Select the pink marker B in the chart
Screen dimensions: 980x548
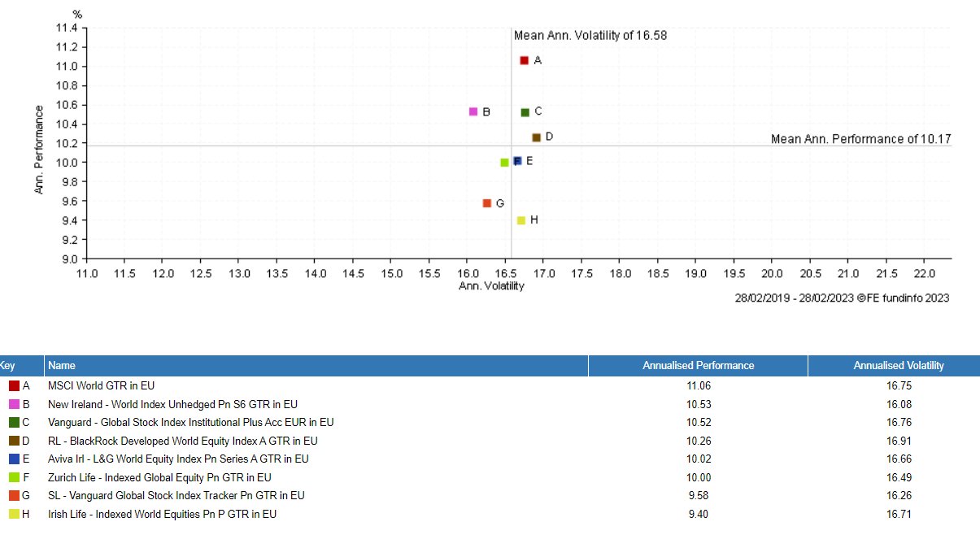pyautogui.click(x=473, y=111)
